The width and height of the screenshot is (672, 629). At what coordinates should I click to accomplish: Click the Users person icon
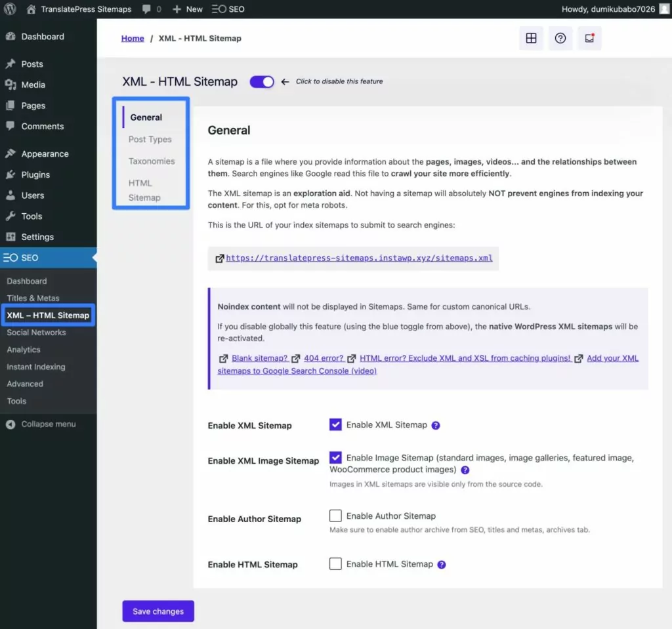[10, 195]
